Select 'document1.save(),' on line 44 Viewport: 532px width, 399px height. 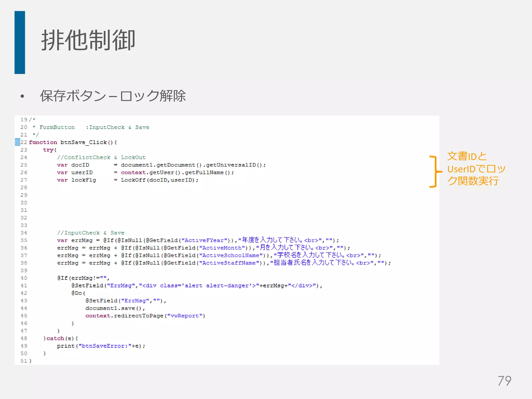(115, 308)
